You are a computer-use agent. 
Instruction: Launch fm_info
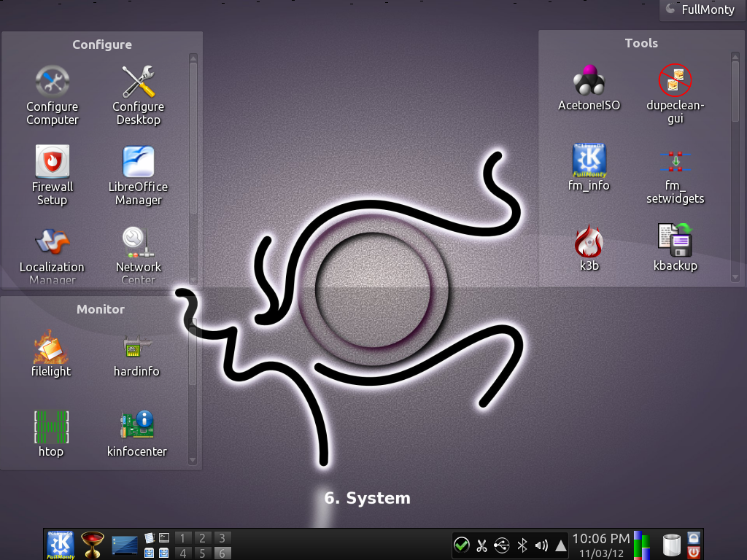click(x=589, y=168)
